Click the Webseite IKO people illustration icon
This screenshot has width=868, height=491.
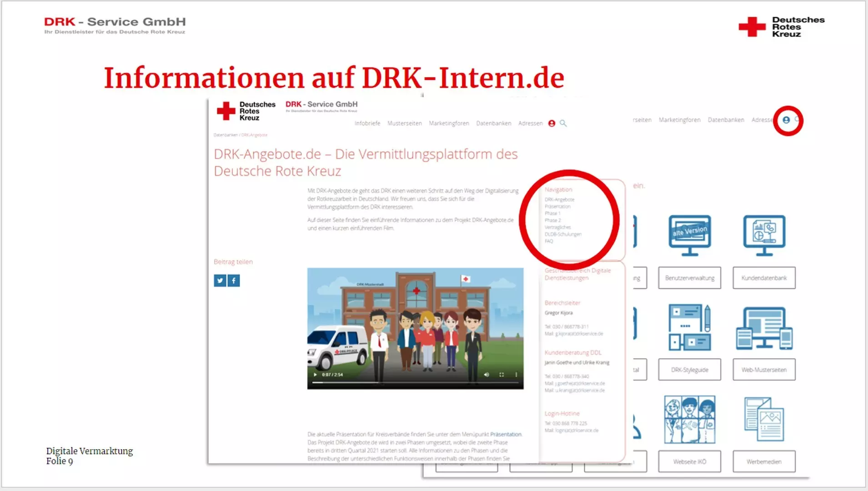[x=689, y=419]
